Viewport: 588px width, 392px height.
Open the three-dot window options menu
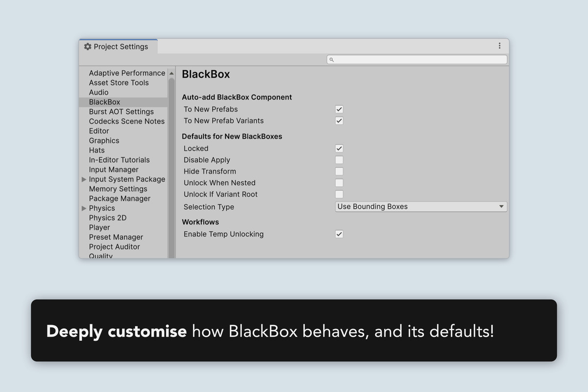[x=499, y=46]
